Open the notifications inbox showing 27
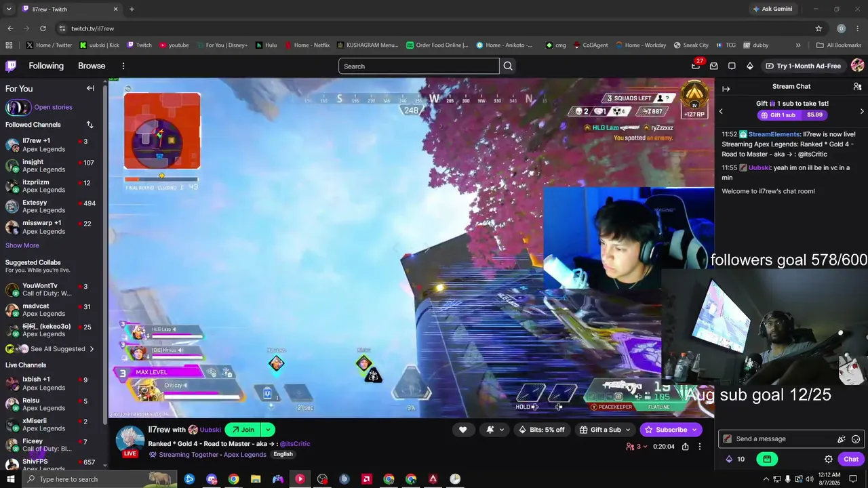Screen dimensions: 868x488 [696, 66]
